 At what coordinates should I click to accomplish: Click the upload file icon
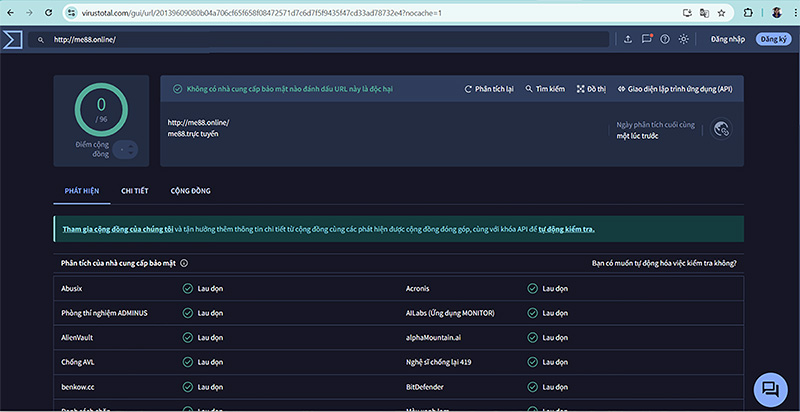(628, 39)
